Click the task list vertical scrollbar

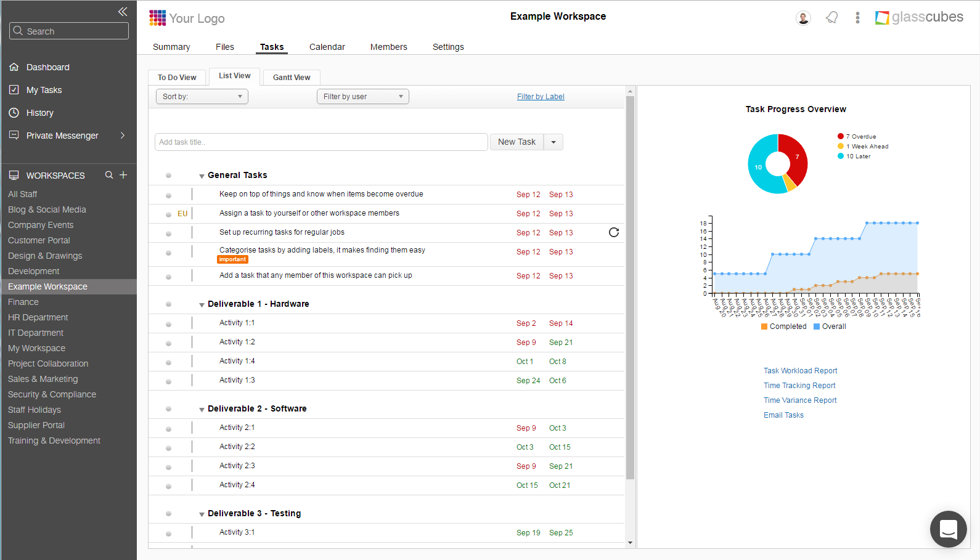(x=630, y=287)
